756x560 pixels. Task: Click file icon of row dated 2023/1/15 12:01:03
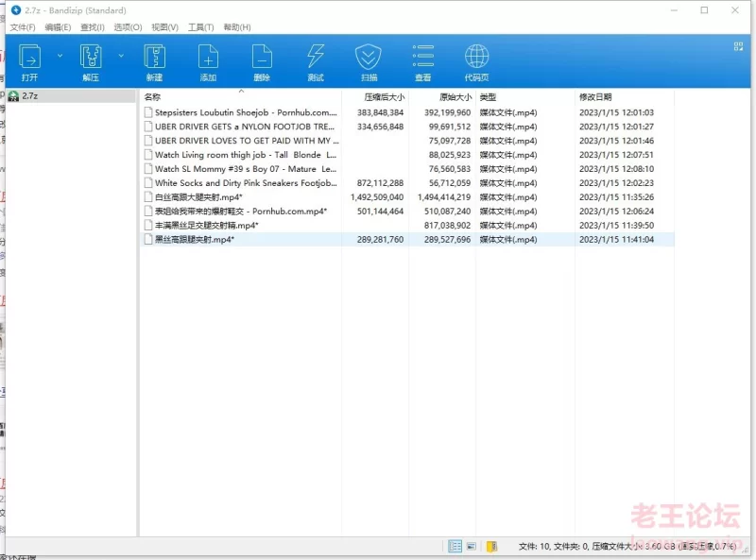point(148,112)
